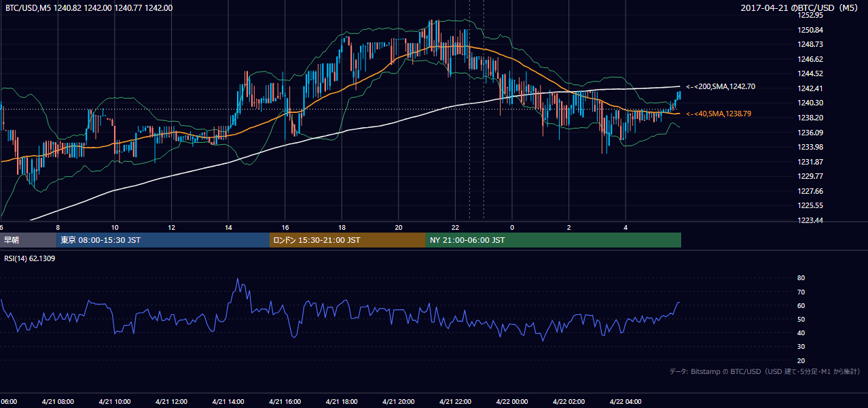Click hour 22 on the chart axis
The height and width of the screenshot is (408, 868).
tap(455, 228)
